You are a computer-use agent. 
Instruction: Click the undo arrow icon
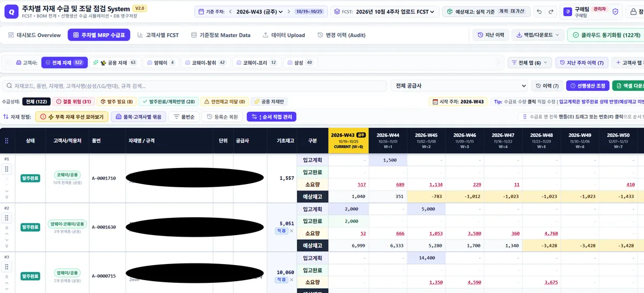point(539,12)
